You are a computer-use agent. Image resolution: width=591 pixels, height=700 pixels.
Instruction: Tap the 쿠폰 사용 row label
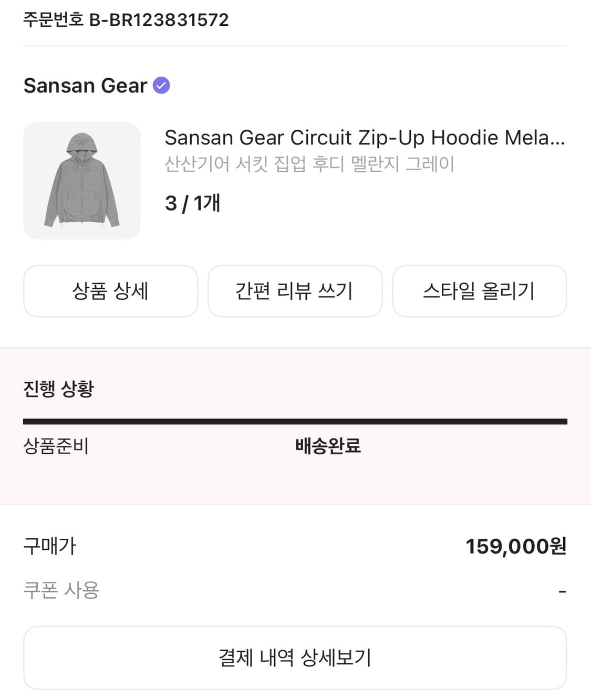[x=61, y=590]
